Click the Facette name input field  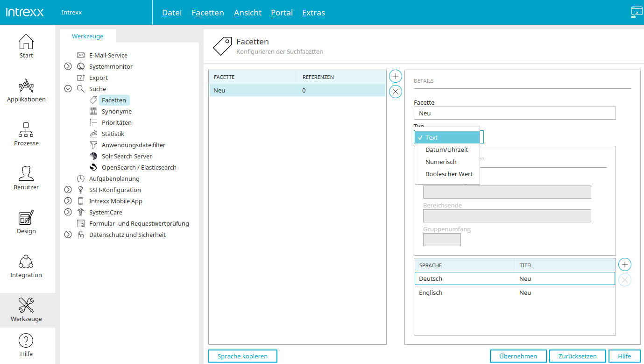[x=514, y=113]
